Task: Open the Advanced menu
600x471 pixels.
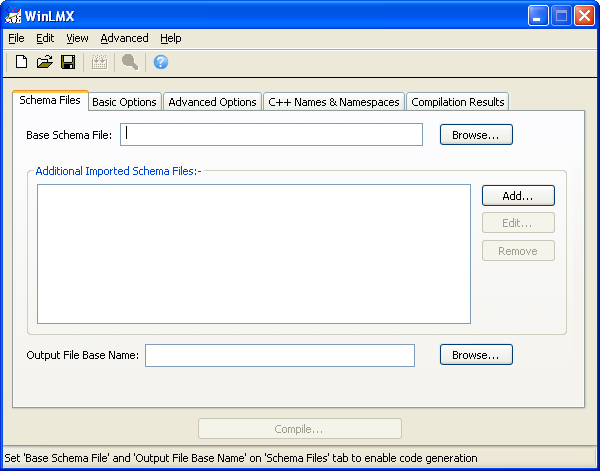Action: click(124, 38)
